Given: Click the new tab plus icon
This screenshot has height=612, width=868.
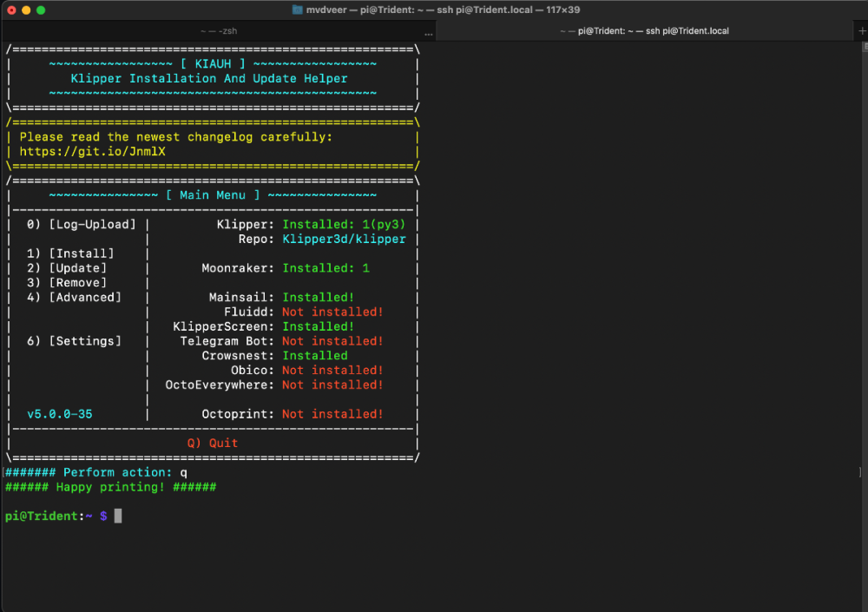Looking at the screenshot, I should [x=861, y=31].
